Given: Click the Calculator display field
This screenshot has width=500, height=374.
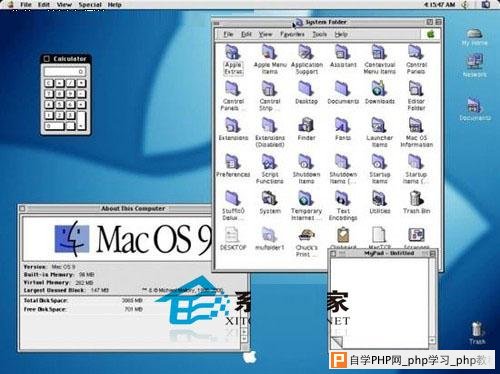Looking at the screenshot, I should coord(65,71).
